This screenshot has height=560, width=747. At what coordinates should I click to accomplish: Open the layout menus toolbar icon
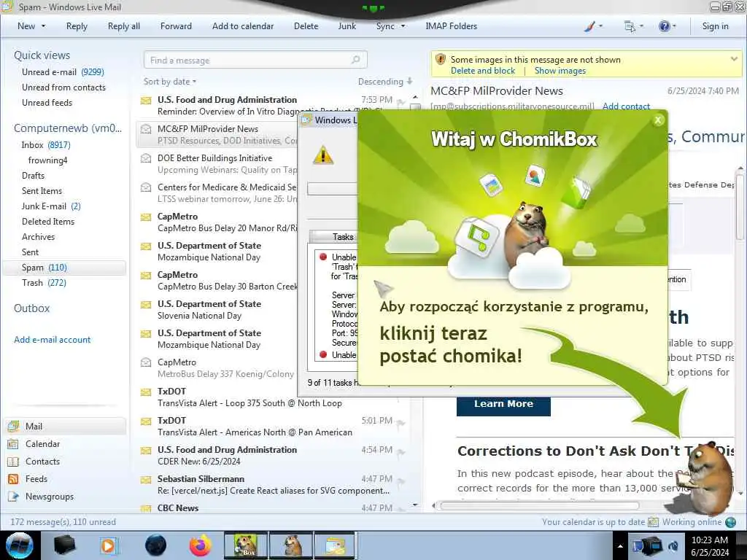click(630, 26)
